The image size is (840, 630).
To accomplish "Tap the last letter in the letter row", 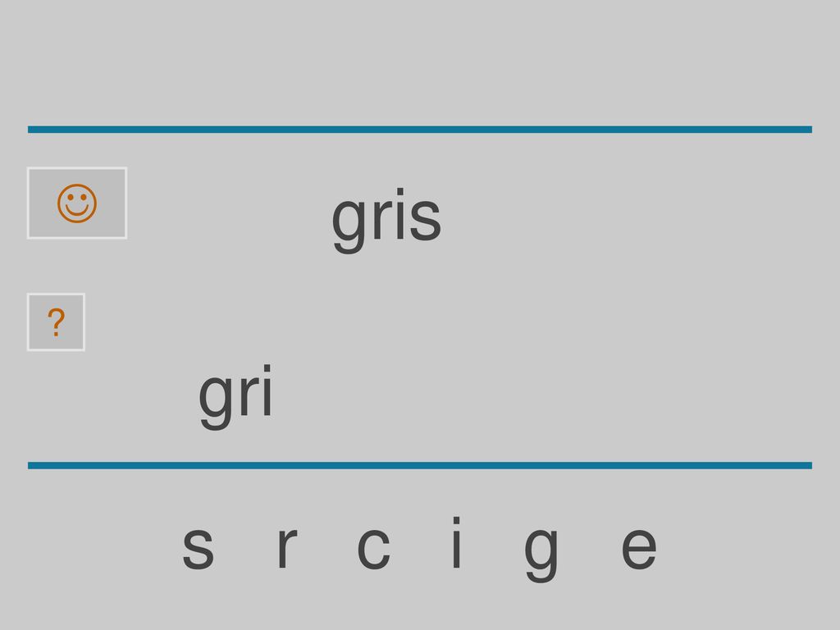I will [x=639, y=548].
